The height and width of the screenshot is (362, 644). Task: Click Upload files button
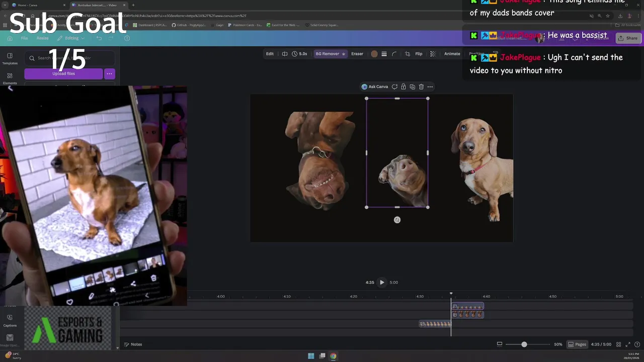63,74
